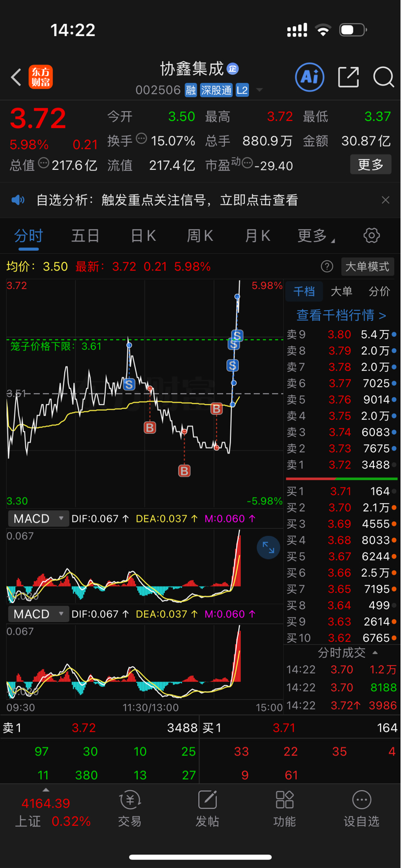The width and height of the screenshot is (401, 868).
Task: Dismiss the 自选分析 notice banner
Action: pos(385,200)
